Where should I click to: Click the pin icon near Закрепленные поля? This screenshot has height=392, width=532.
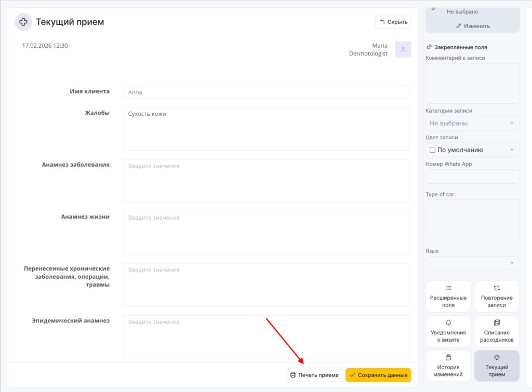pos(429,47)
